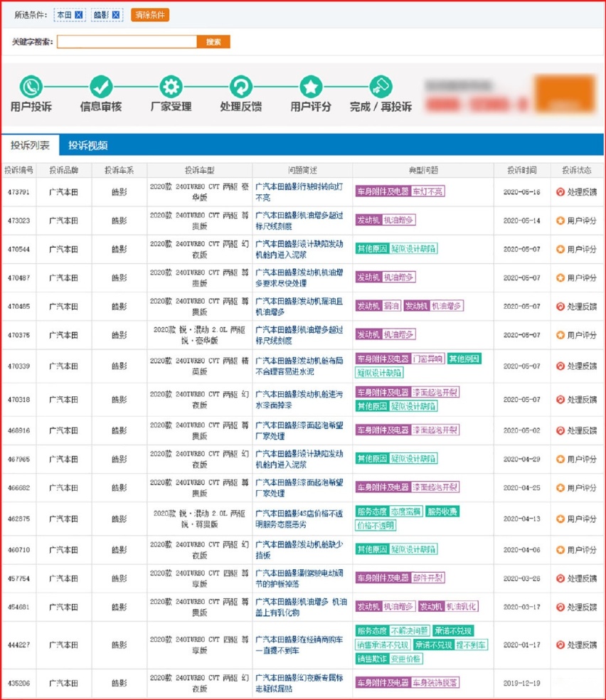The image size is (606, 700).
Task: Remove the 本田 filter with its X icon
Action: (x=78, y=15)
